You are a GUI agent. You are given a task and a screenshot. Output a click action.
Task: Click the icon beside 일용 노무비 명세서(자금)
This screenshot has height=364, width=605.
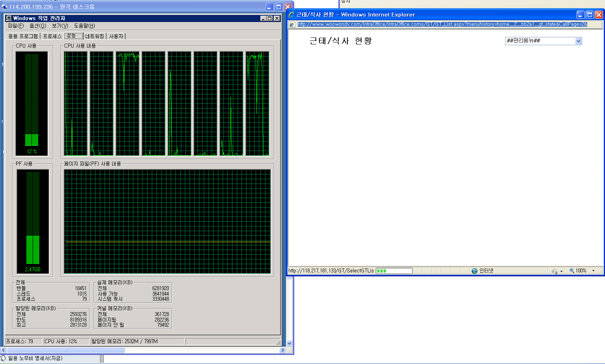tap(4, 358)
